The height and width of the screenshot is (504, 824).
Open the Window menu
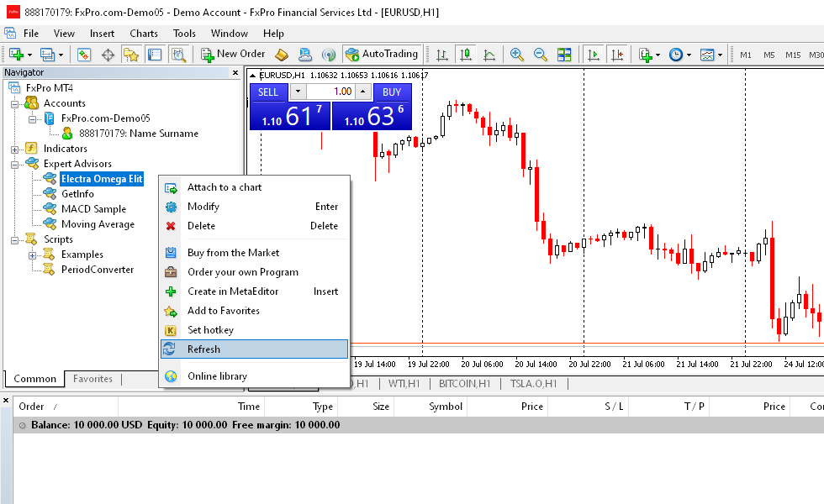pyautogui.click(x=229, y=33)
